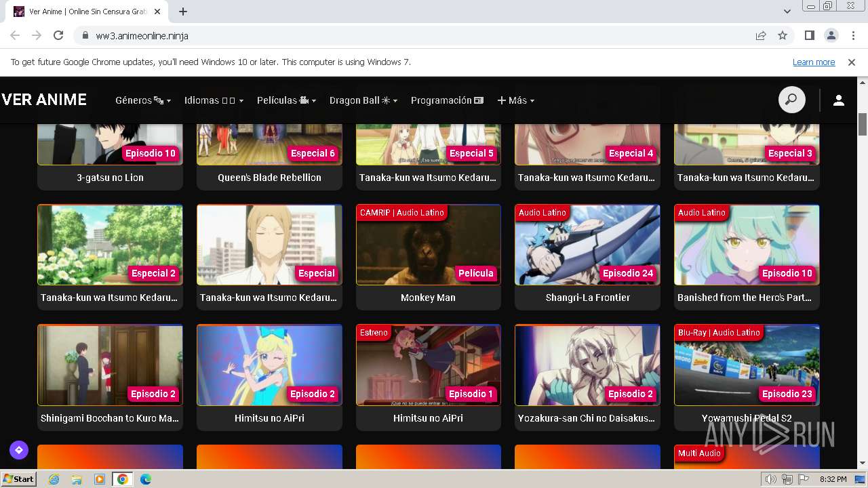This screenshot has width=868, height=488.
Task: Open the browser side panel icon
Action: 810,35
